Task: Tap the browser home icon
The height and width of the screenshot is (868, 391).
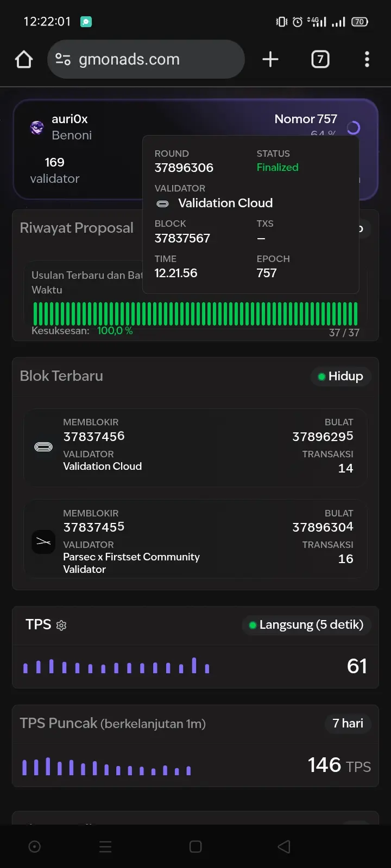Action: click(24, 59)
